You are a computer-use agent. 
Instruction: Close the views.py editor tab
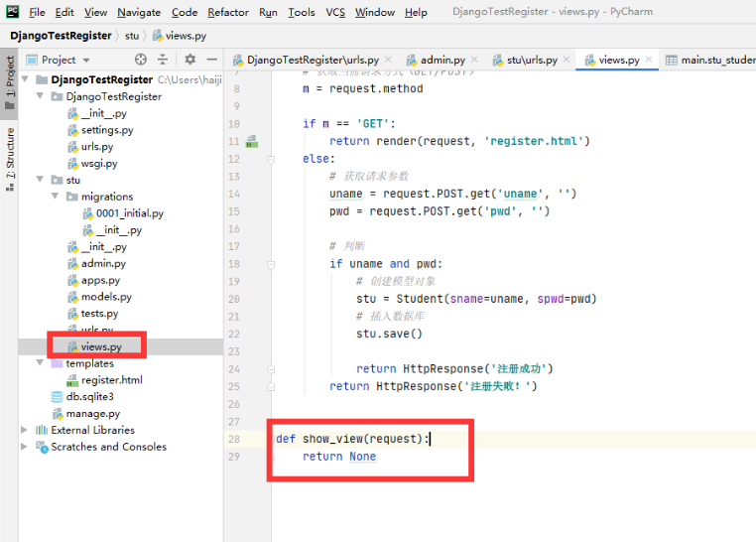tap(649, 60)
